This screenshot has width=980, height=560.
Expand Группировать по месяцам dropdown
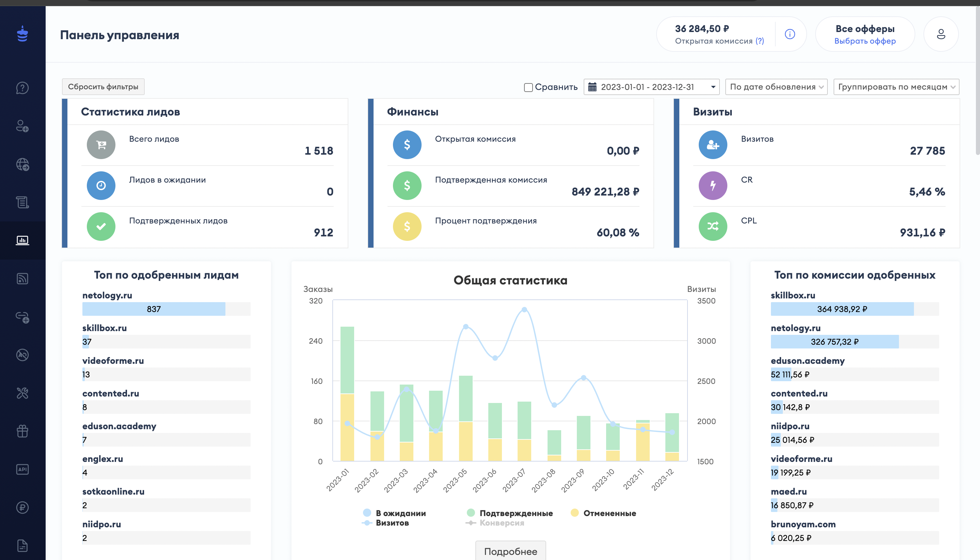tap(896, 87)
